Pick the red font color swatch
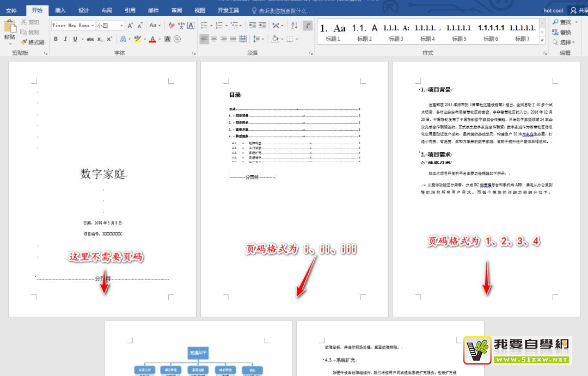This screenshot has width=588, height=376. pos(151,39)
